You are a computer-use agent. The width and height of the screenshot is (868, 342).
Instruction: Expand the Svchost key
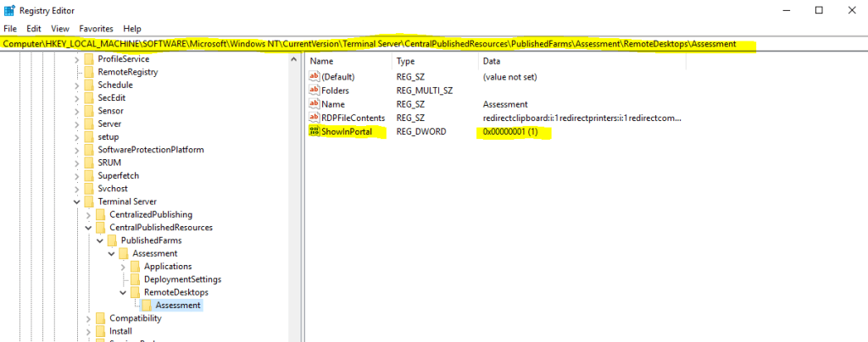[77, 189]
